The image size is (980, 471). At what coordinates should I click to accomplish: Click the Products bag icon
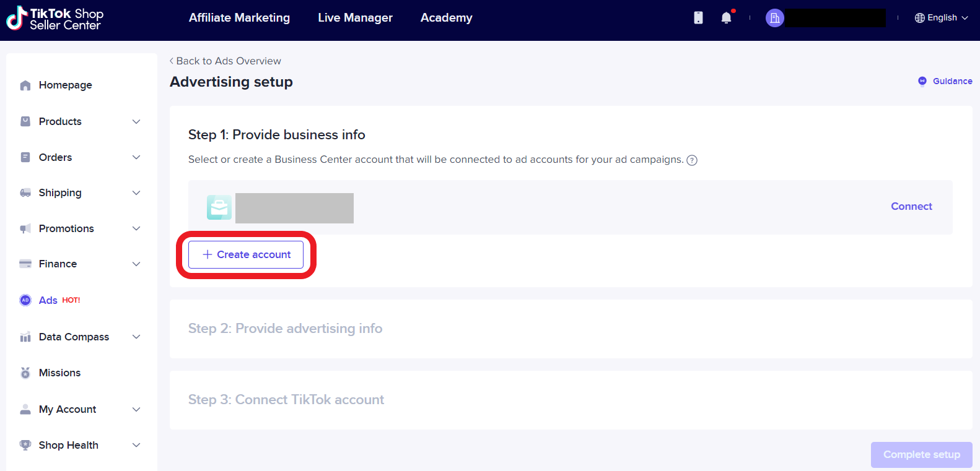click(25, 121)
